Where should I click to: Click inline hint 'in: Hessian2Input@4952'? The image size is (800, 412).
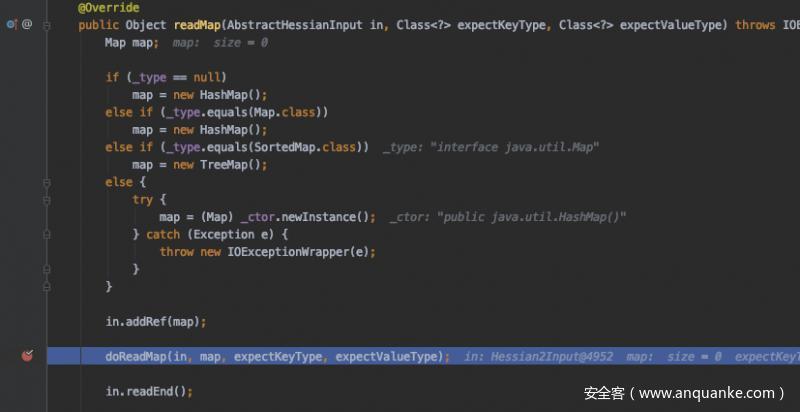[539, 356]
